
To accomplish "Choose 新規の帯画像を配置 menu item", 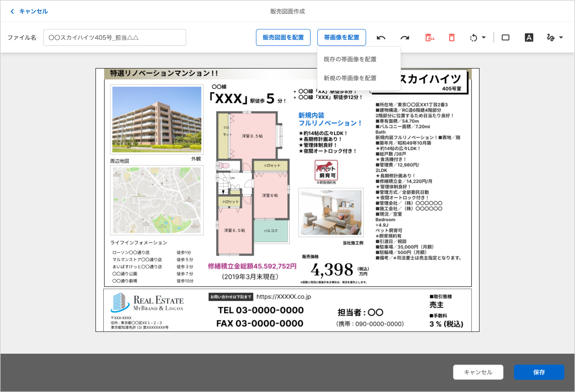I will [350, 78].
